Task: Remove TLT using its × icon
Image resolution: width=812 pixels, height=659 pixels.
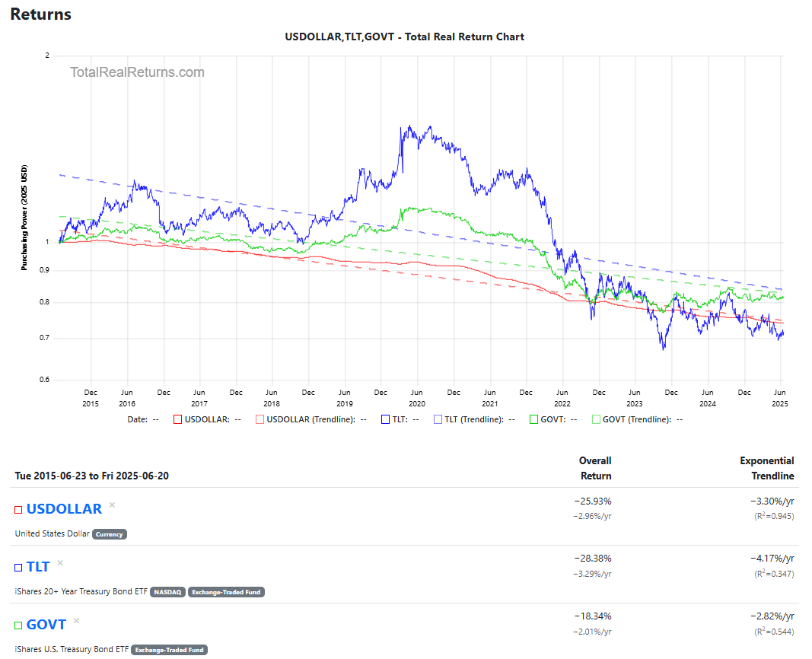Action: (x=60, y=563)
